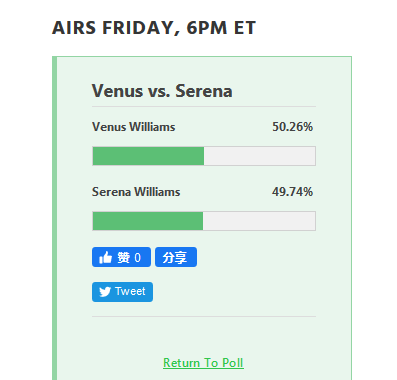Click the empty part of Venus bar
397x380 pixels.
point(259,156)
